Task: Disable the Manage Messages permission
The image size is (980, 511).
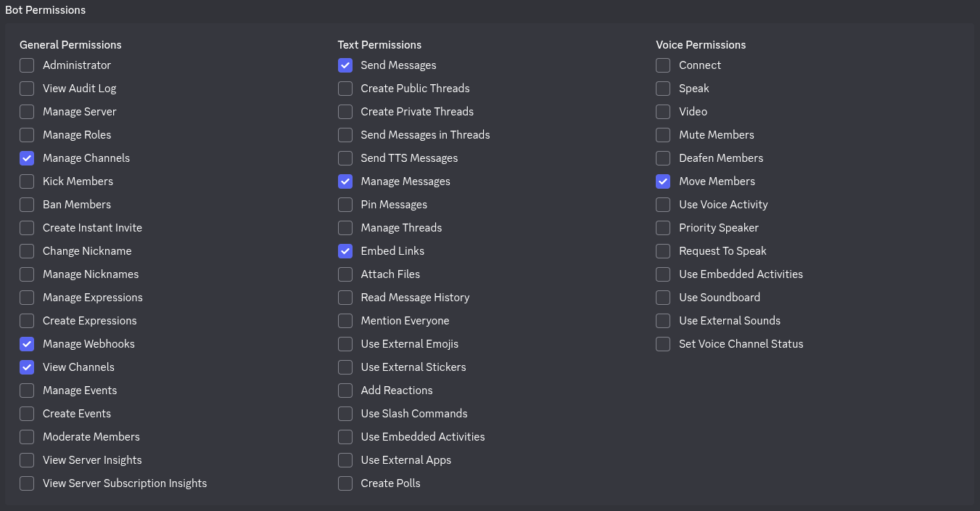Action: (345, 181)
